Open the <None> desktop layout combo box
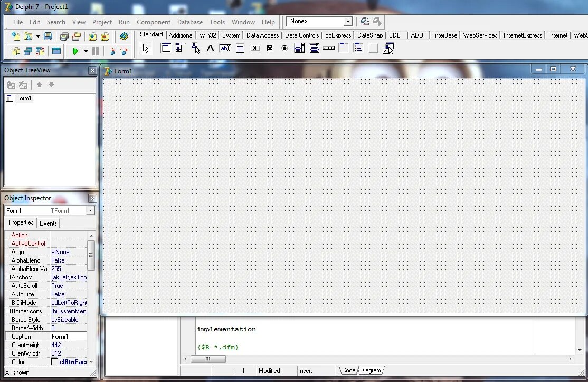Screen dimensions: 588x382 319,21
